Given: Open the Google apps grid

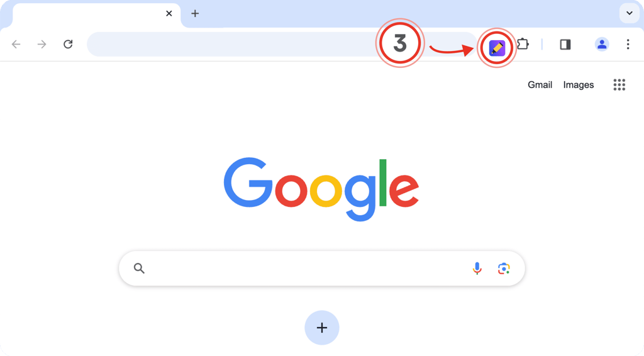Looking at the screenshot, I should coord(619,84).
